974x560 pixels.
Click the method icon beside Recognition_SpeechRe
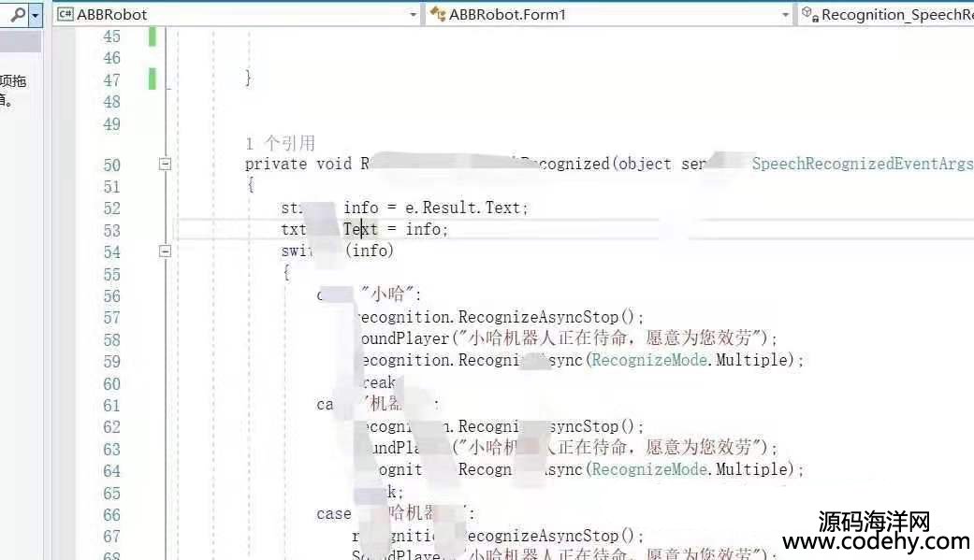[x=809, y=15]
